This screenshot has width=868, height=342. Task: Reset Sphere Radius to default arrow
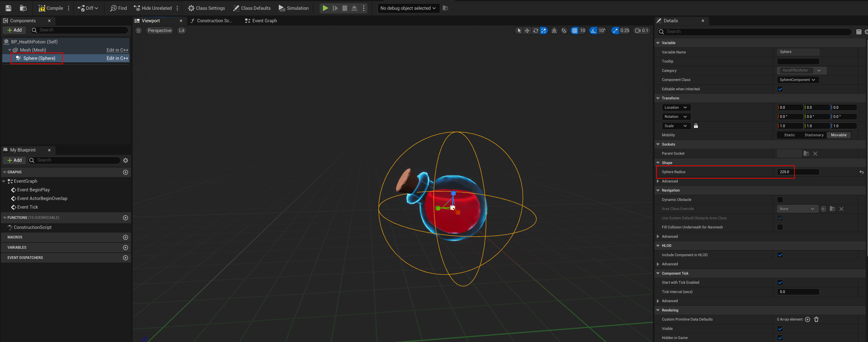pyautogui.click(x=861, y=172)
